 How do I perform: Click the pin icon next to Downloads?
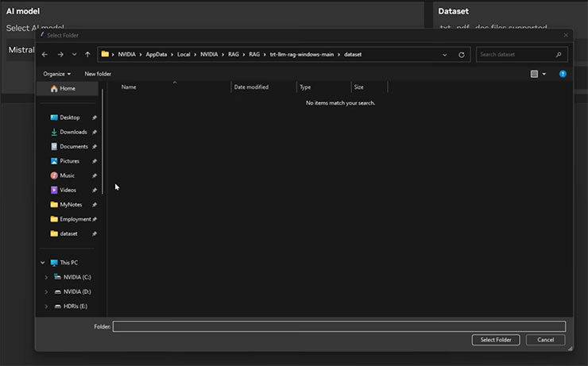[95, 133]
